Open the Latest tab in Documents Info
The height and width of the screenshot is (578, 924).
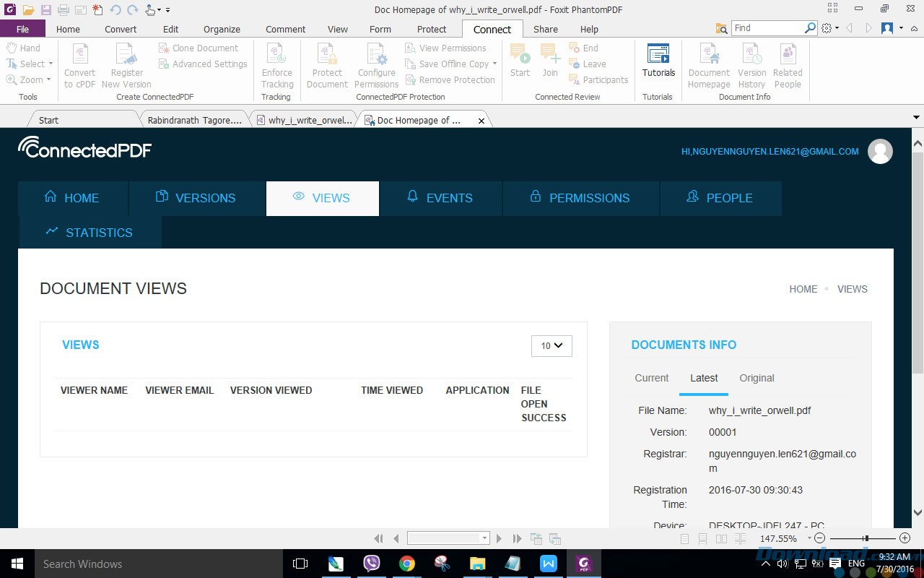tap(703, 378)
